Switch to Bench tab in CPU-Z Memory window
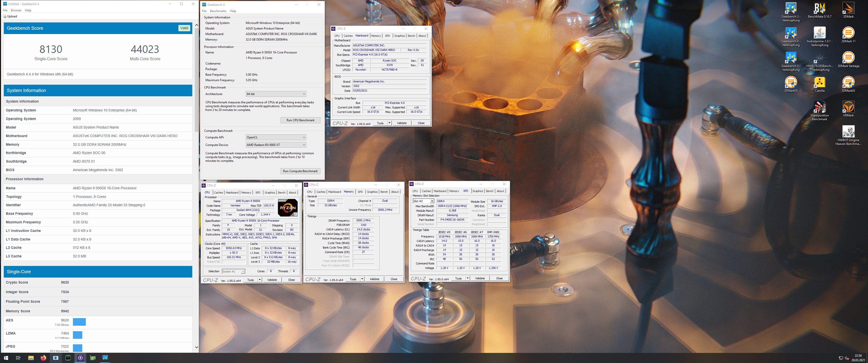868x363 pixels. 384,192
